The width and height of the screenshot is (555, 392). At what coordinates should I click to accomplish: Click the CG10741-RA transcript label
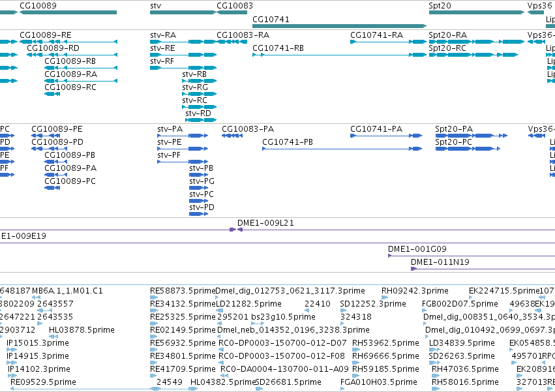click(376, 35)
